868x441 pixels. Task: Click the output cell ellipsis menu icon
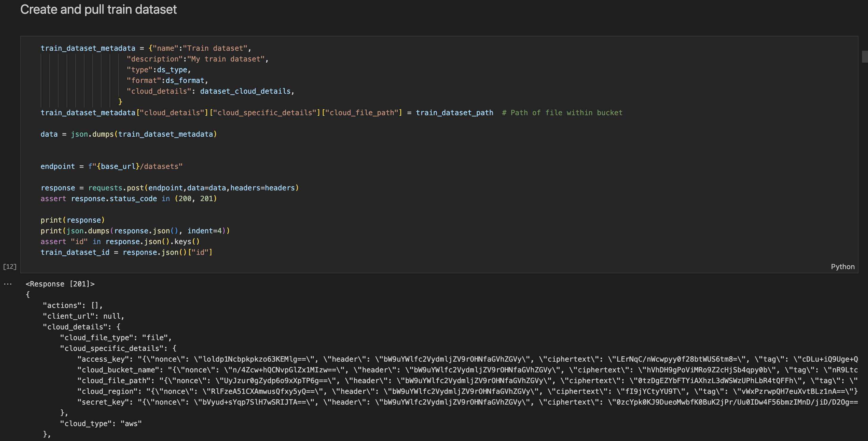pos(8,284)
